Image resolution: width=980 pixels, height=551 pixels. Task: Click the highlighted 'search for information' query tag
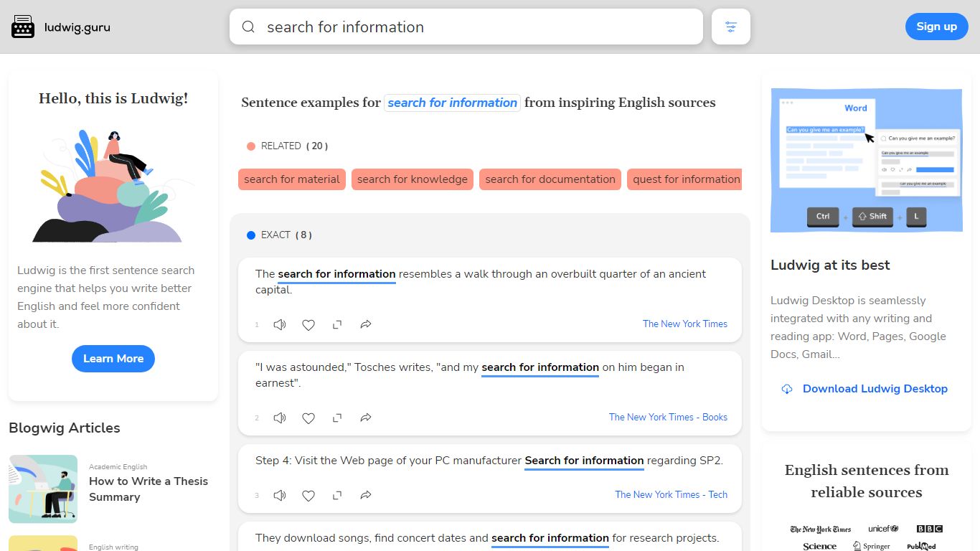tap(453, 103)
